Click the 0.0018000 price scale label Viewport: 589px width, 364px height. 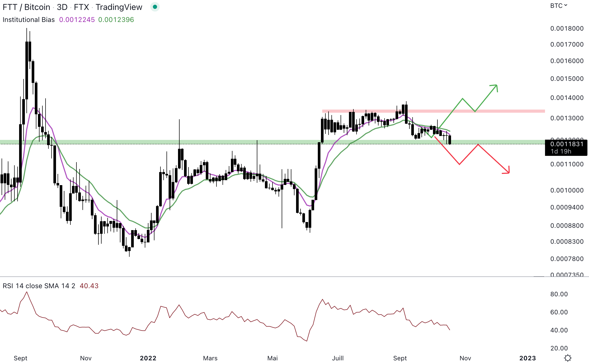567,29
